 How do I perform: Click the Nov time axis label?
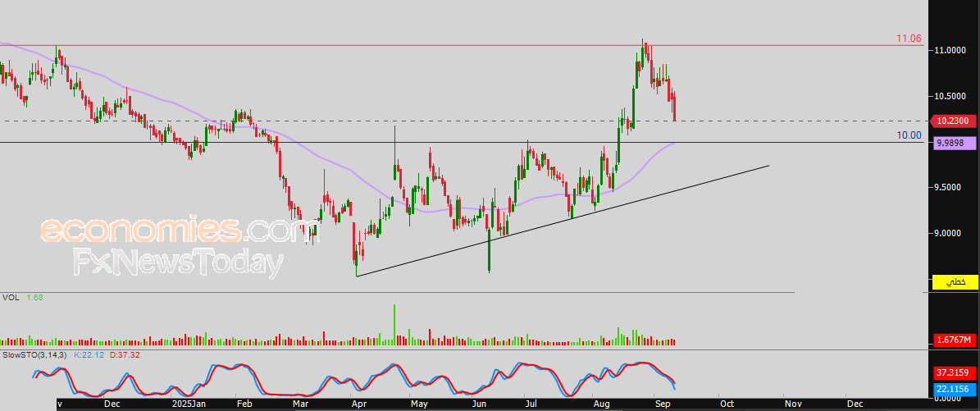(x=792, y=404)
